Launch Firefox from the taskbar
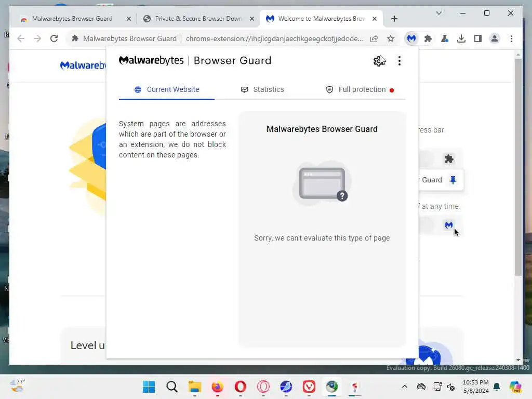 218,387
